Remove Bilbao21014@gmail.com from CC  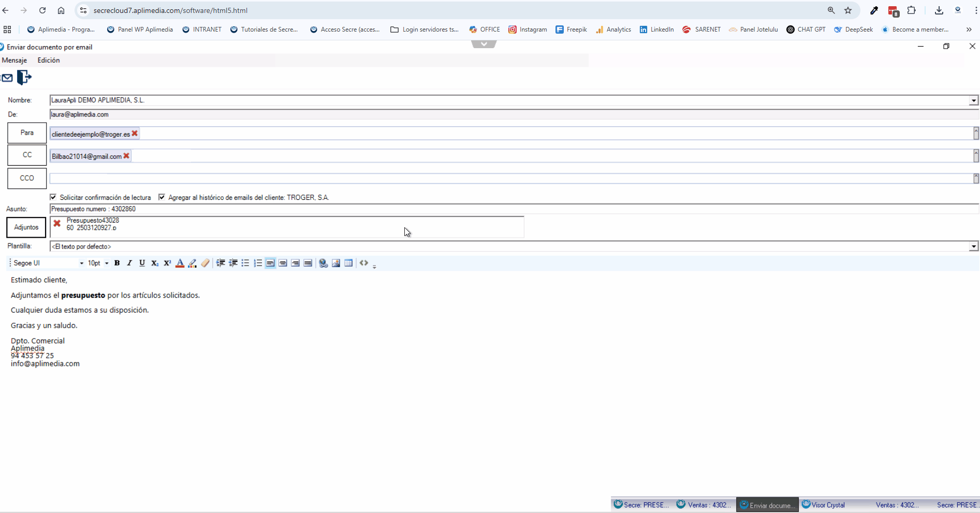(126, 156)
